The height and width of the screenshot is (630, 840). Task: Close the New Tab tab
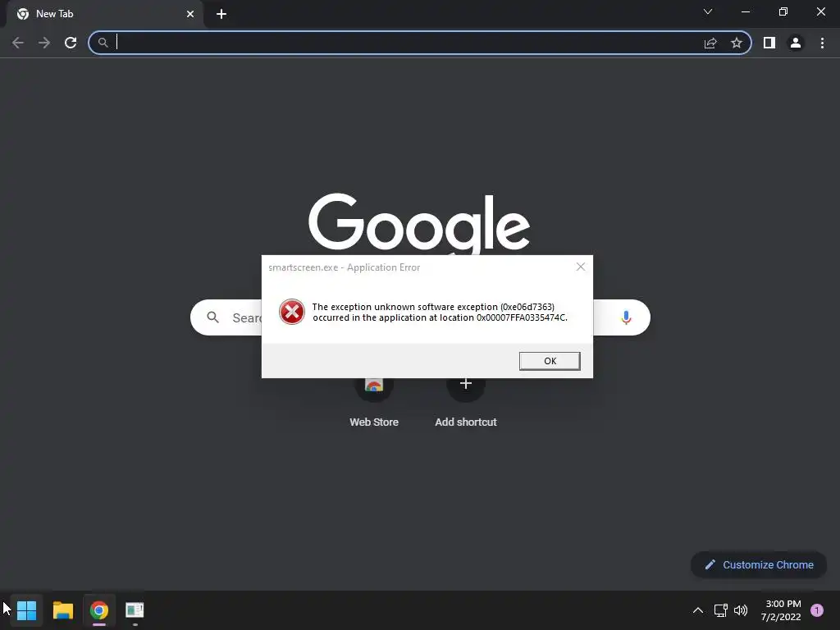tap(190, 14)
